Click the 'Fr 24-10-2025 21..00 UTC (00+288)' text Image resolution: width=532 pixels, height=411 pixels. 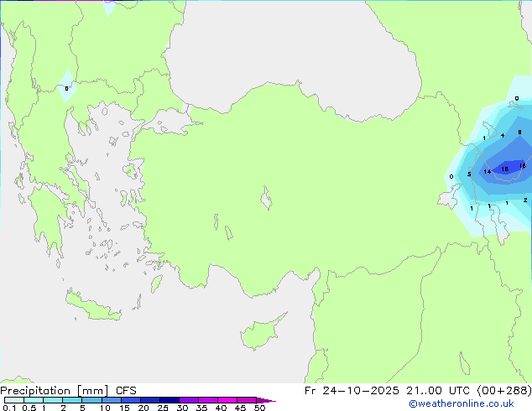pos(418,391)
